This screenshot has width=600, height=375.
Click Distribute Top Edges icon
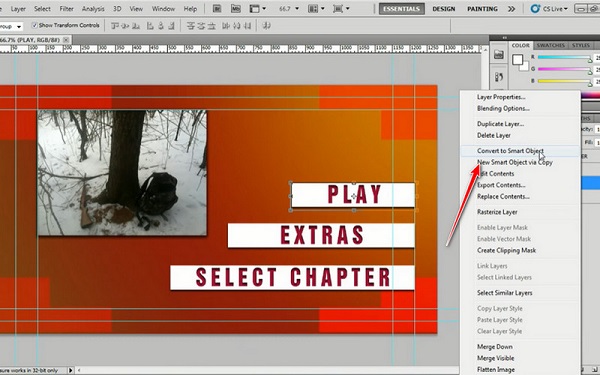click(x=191, y=26)
